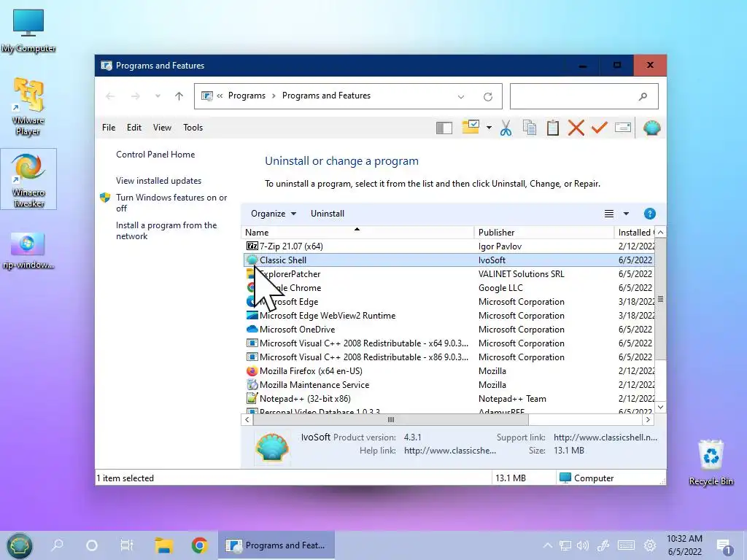Select the VMware Player desktop icon

pyautogui.click(x=28, y=106)
